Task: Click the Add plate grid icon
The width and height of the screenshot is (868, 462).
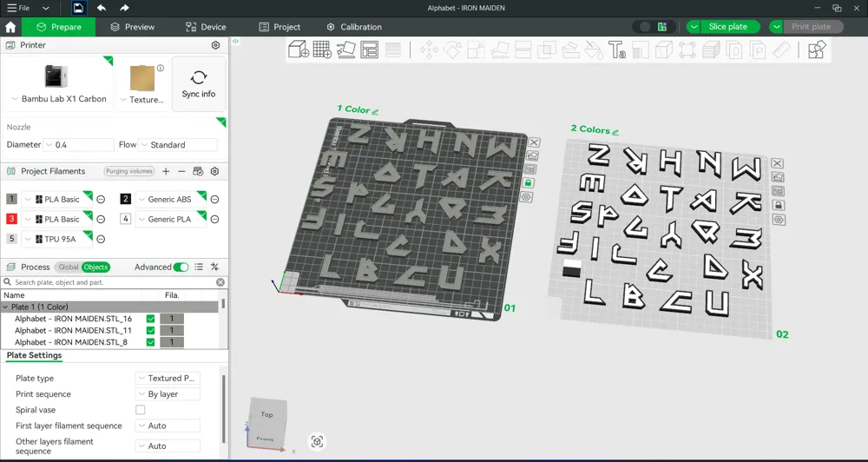Action: pos(322,49)
